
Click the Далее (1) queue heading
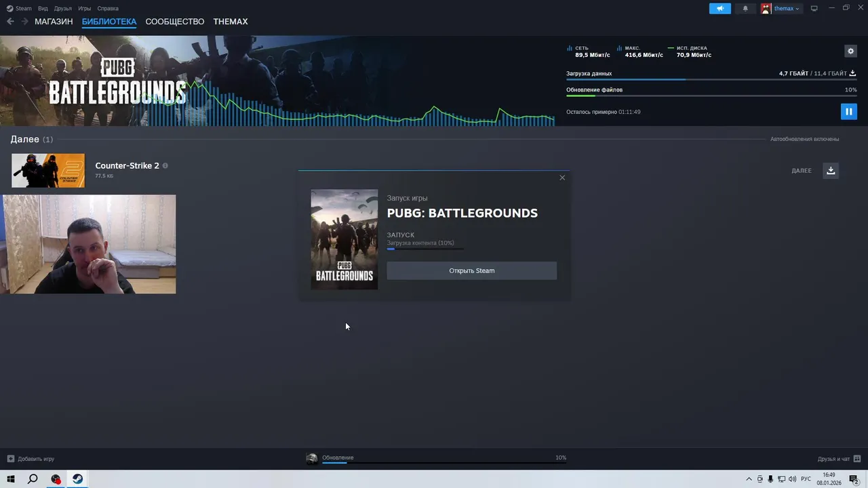click(x=31, y=139)
